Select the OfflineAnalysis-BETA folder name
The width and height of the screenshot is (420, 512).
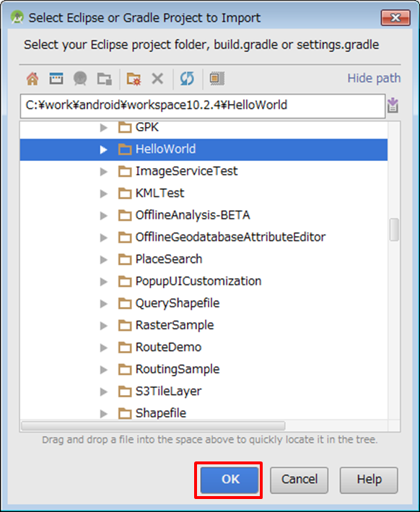193,215
